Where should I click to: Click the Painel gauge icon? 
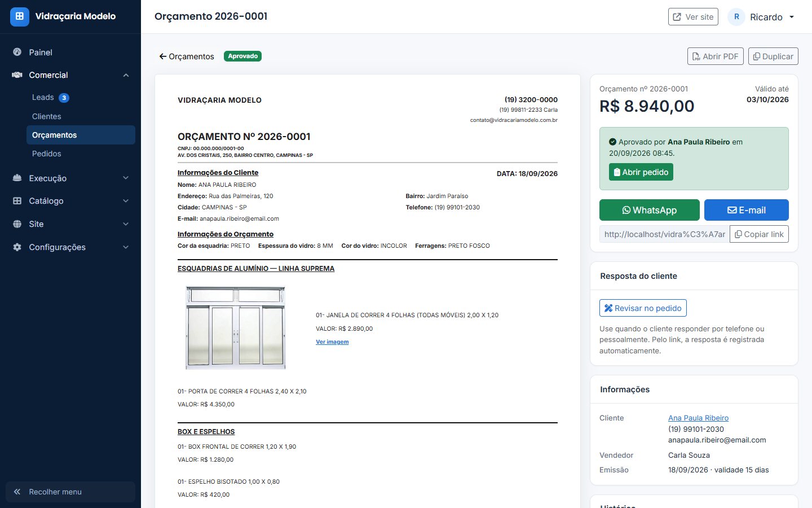17,52
